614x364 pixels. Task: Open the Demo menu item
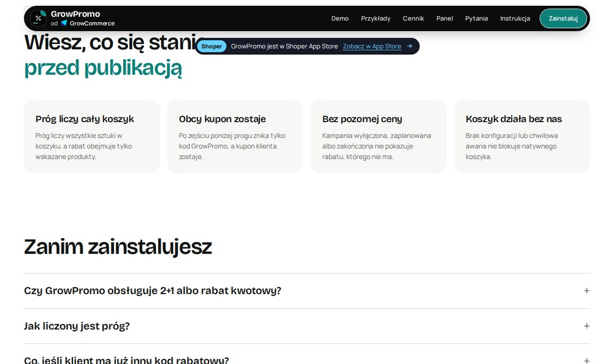coord(340,19)
